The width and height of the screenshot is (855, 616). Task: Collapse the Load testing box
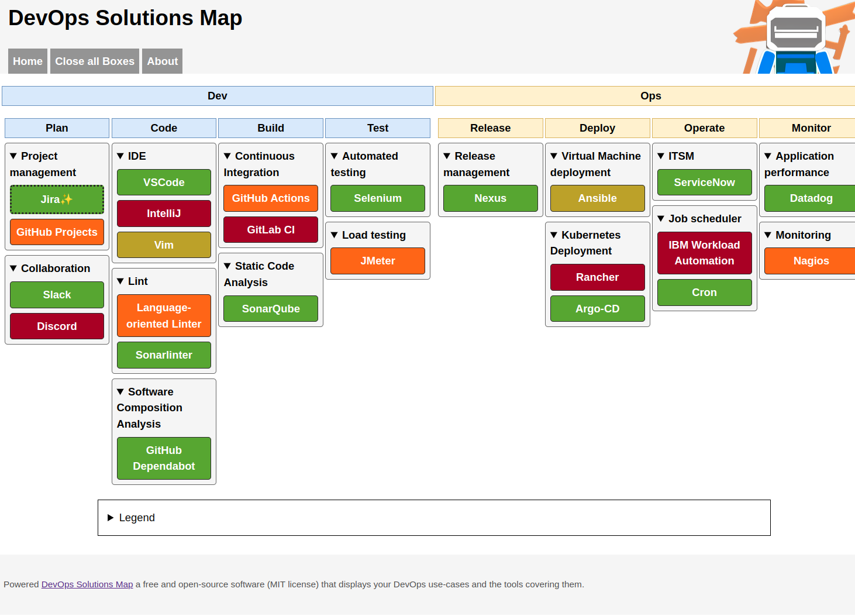tap(378, 235)
